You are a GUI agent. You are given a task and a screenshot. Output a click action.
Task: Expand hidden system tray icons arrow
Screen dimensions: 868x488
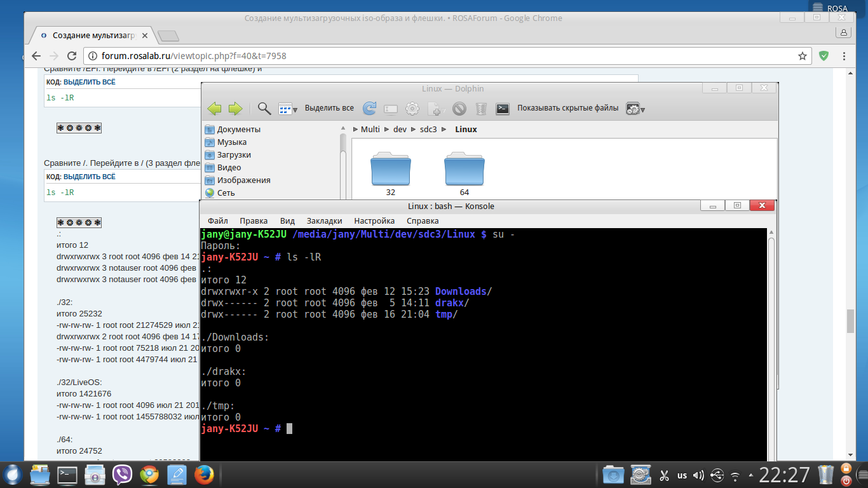(752, 475)
